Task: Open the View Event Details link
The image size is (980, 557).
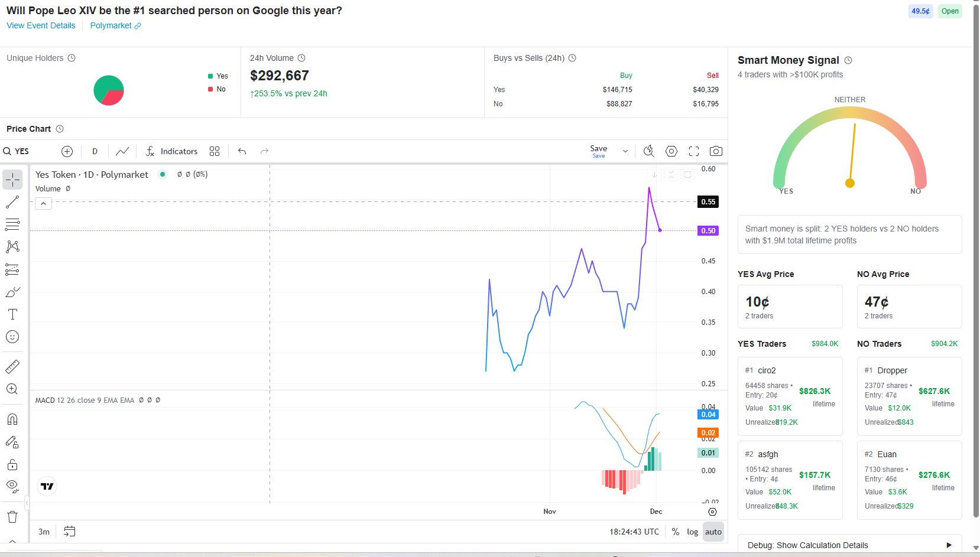Action: pyautogui.click(x=41, y=25)
